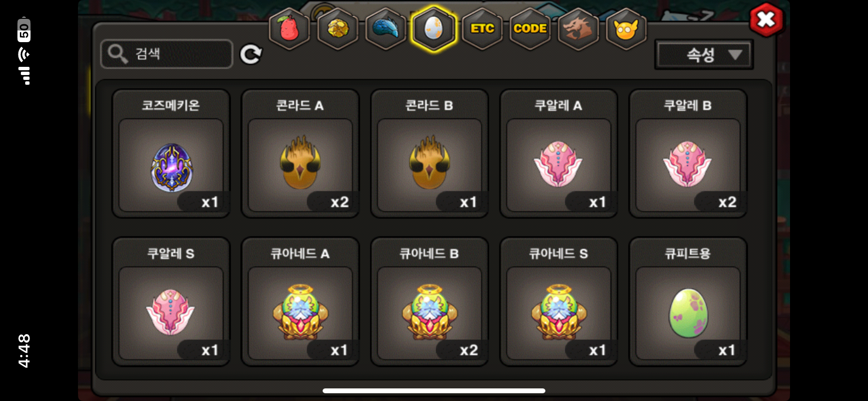
Task: Select the egg category icon
Action: 434,29
